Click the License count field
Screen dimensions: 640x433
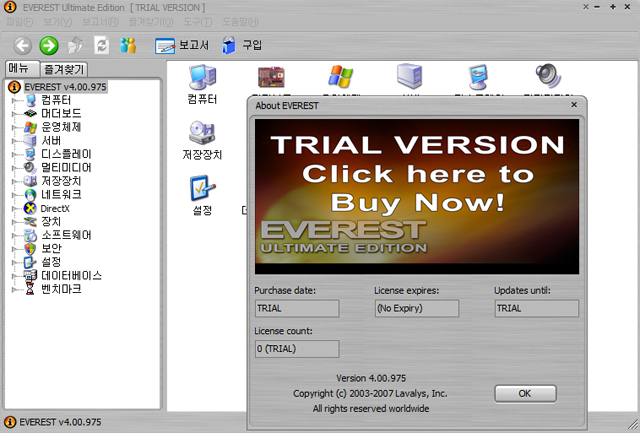click(x=297, y=349)
